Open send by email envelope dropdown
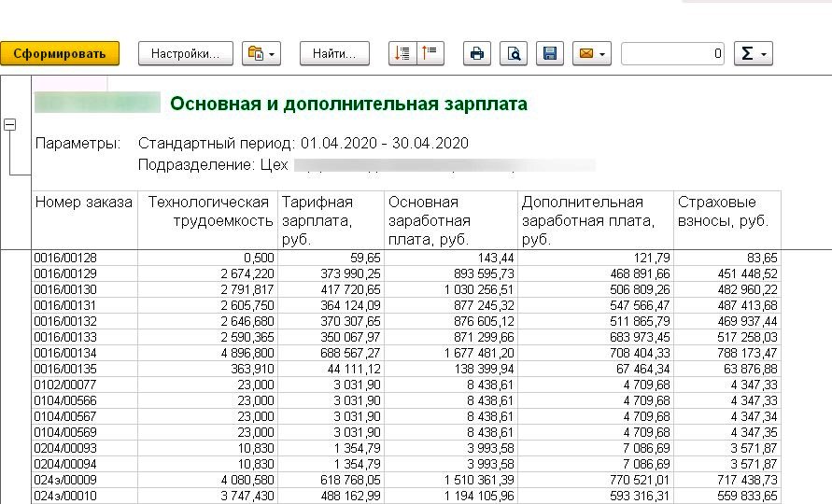Viewport: 832px width, 504px height. pos(592,53)
